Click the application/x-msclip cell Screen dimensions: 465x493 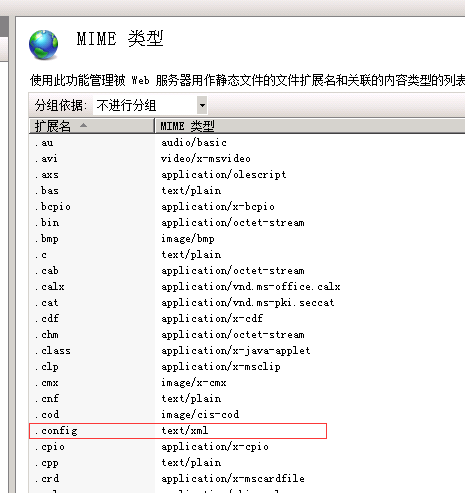(x=221, y=367)
